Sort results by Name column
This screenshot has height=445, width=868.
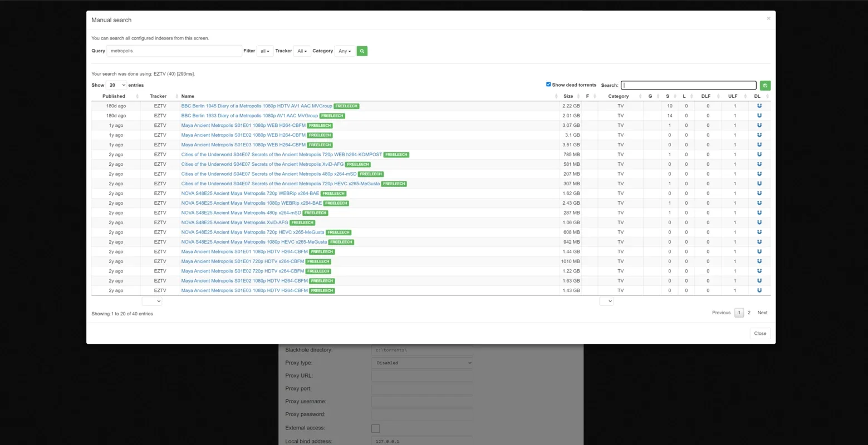(x=369, y=96)
